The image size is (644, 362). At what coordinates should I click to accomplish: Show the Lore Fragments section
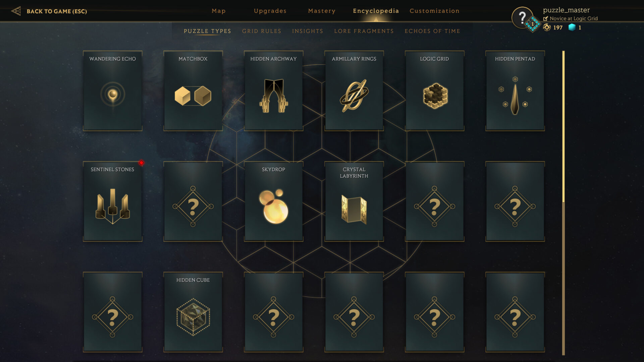(364, 31)
